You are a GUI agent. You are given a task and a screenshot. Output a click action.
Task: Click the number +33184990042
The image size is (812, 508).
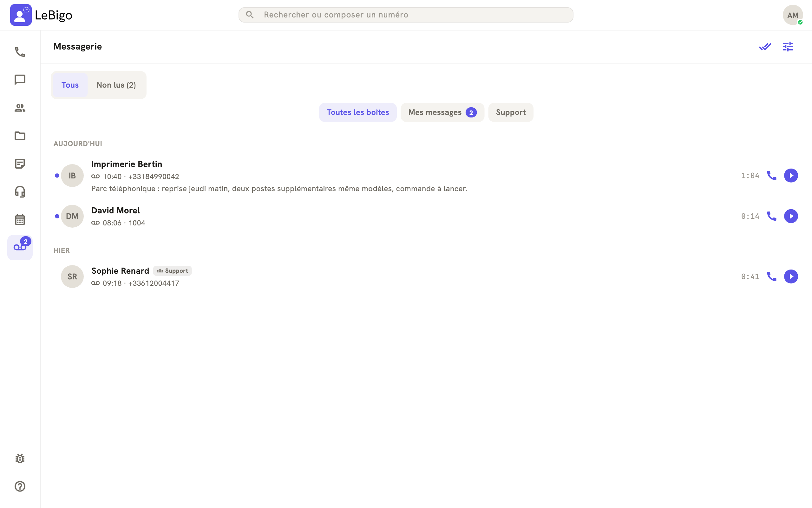coord(154,177)
